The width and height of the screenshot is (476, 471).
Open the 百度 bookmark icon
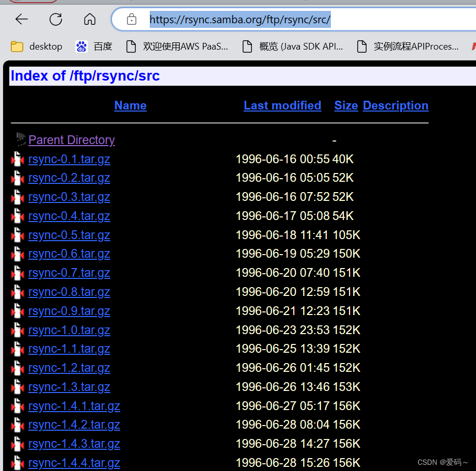click(81, 46)
